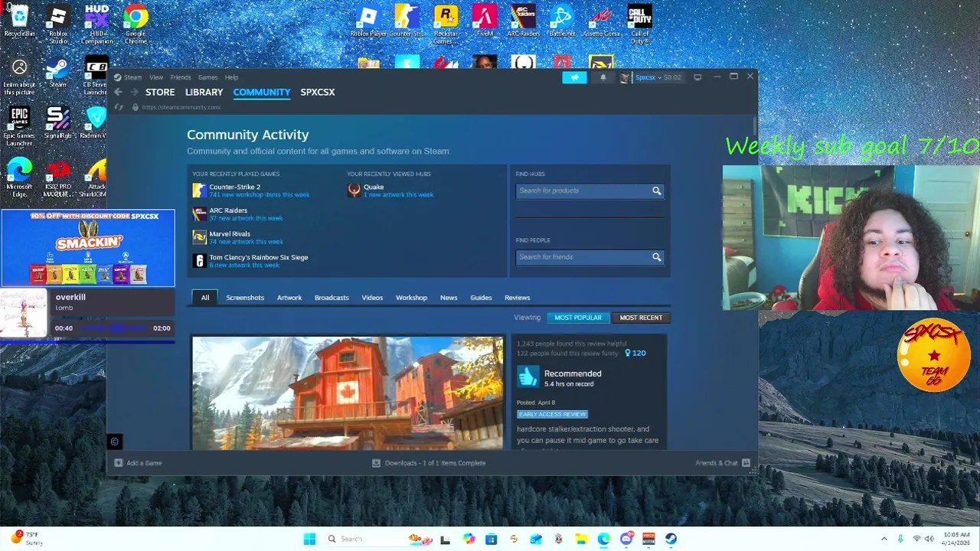Open the Assetto Corsa desktop shortcut
The image size is (980, 551).
(601, 21)
